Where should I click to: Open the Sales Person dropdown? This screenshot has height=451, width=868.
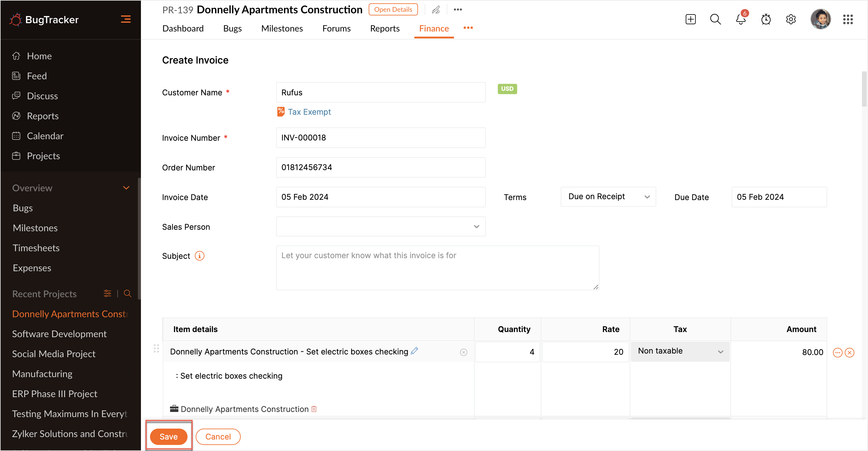(x=380, y=227)
